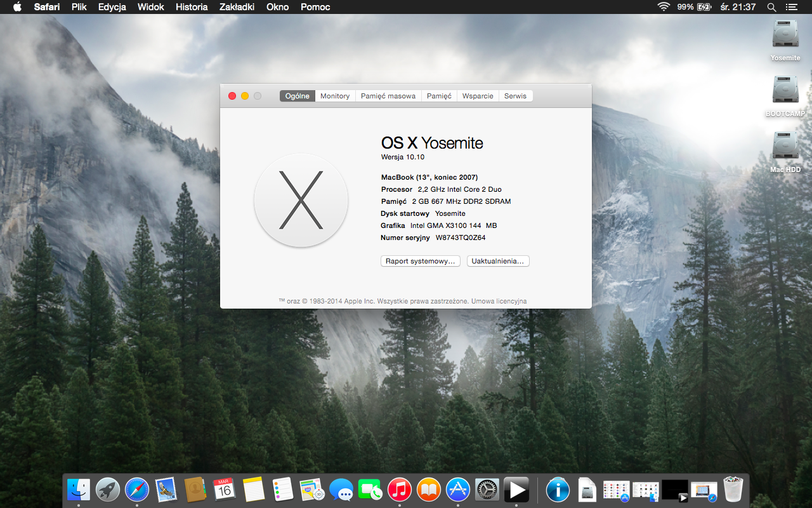The height and width of the screenshot is (508, 812).
Task: Minimize the About window with yellow button
Action: pos(245,96)
